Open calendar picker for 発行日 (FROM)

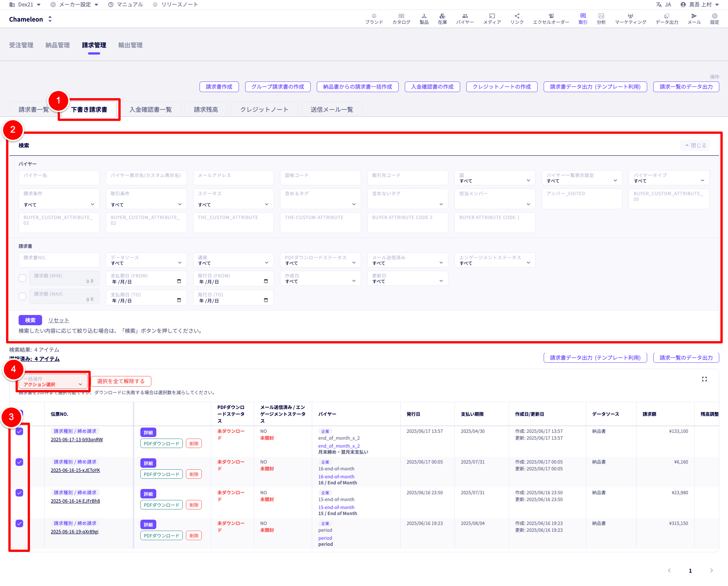coord(266,282)
